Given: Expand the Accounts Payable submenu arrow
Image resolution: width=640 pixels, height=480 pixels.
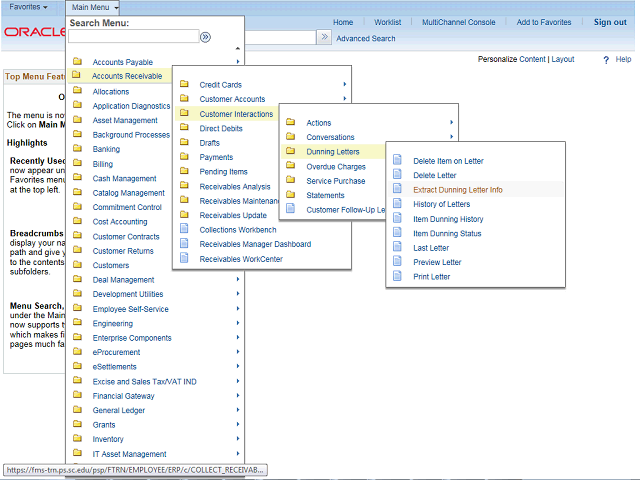Looking at the screenshot, I should [x=238, y=62].
